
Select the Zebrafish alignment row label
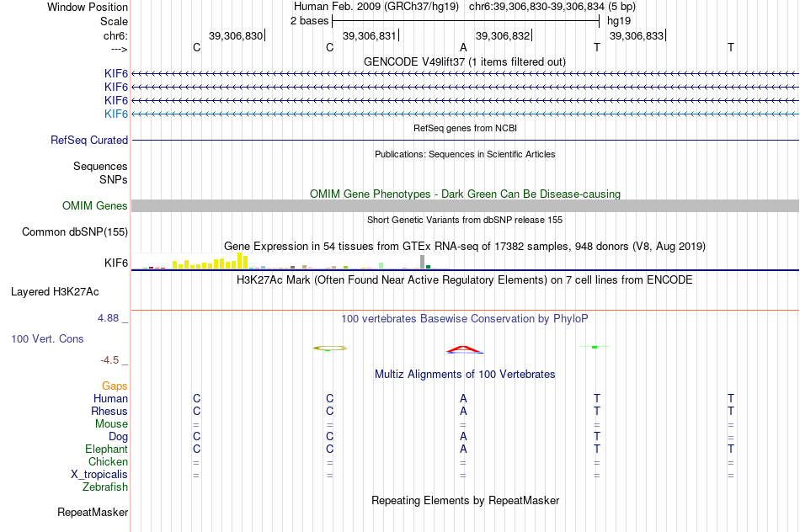(x=105, y=487)
